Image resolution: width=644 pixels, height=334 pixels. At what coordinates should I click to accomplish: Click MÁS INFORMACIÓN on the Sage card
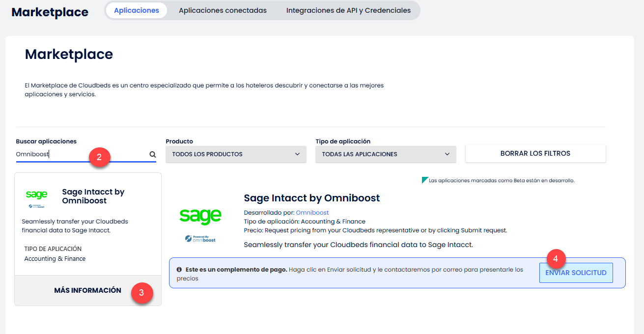87,290
